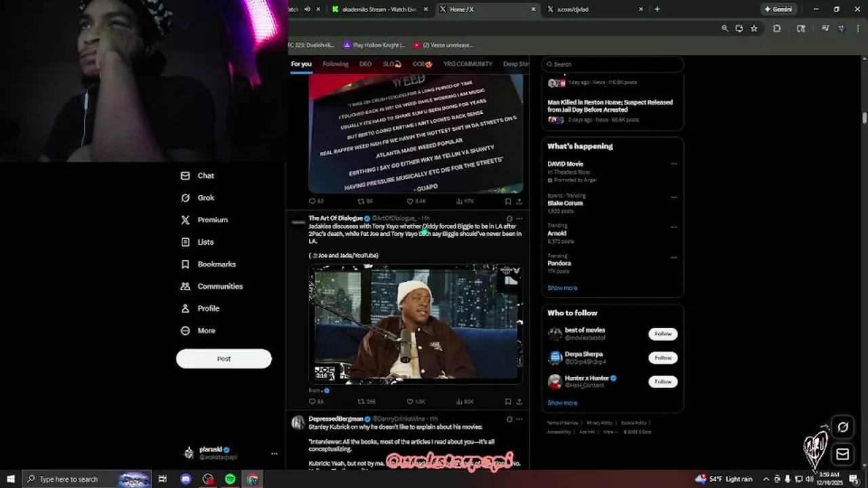
Task: Switch to the CCB tab
Action: pyautogui.click(x=422, y=64)
